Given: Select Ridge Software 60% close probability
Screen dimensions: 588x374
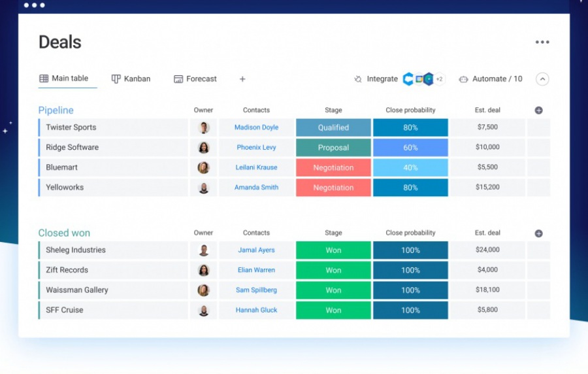Looking at the screenshot, I should tap(410, 147).
